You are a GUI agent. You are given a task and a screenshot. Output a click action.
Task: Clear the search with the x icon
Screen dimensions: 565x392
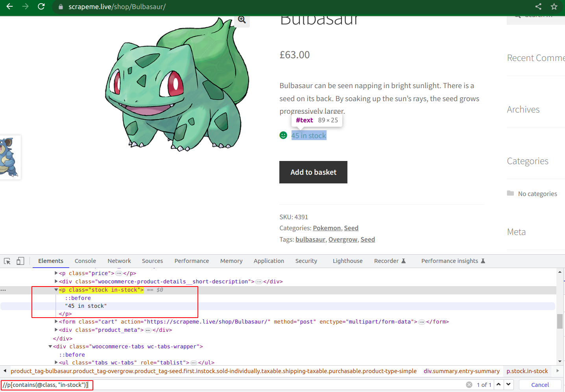click(x=469, y=385)
